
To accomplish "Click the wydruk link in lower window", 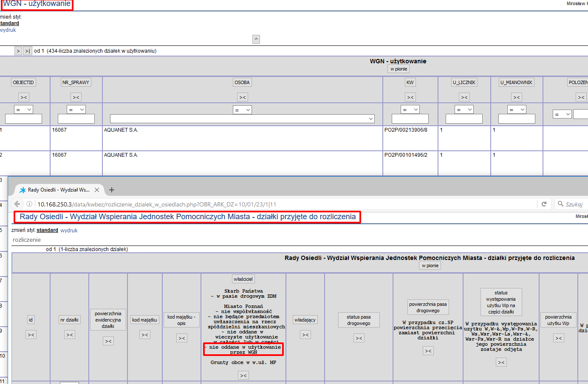I will point(69,230).
